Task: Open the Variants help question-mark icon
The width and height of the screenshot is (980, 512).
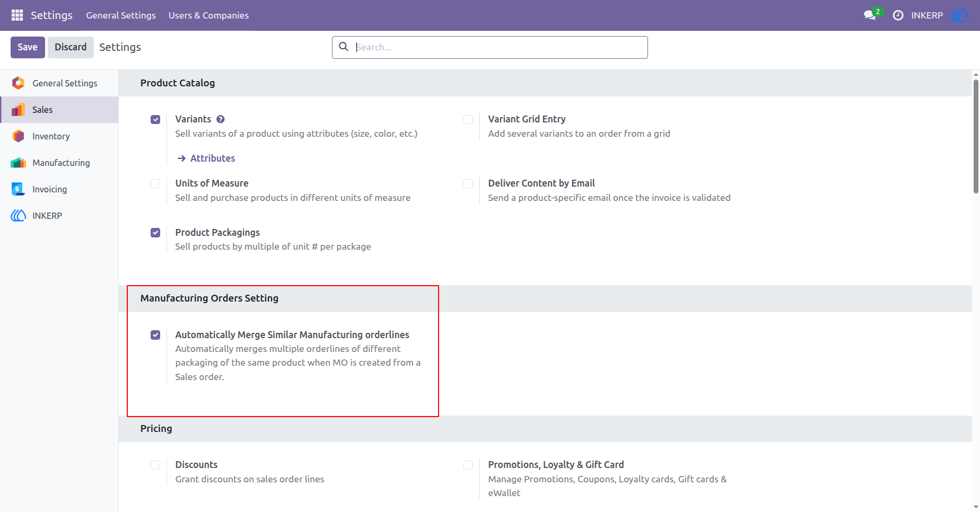Action: [221, 119]
